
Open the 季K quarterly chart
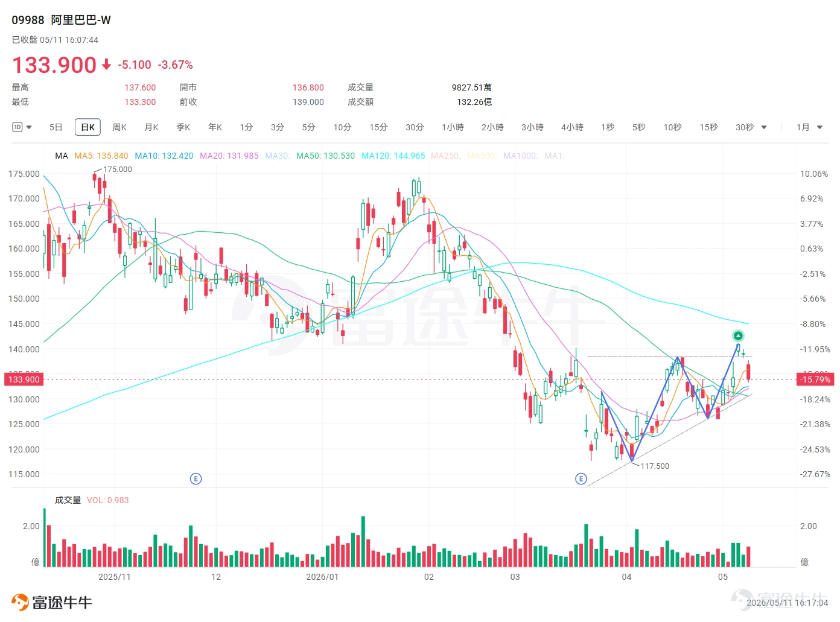coord(183,127)
